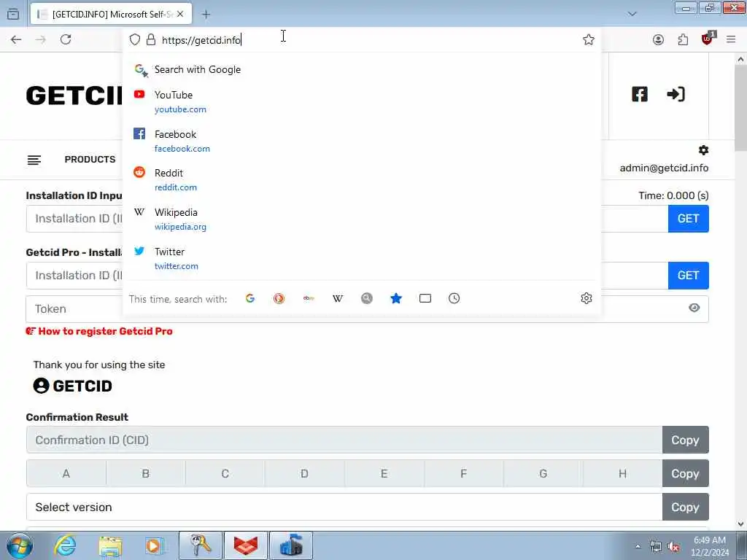Search this time with DuckDuckGo icon
Image resolution: width=747 pixels, height=560 pixels.
(279, 298)
